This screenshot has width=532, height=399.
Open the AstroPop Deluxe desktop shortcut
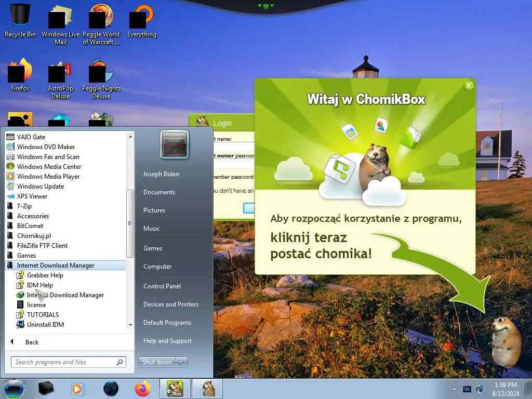(x=60, y=79)
